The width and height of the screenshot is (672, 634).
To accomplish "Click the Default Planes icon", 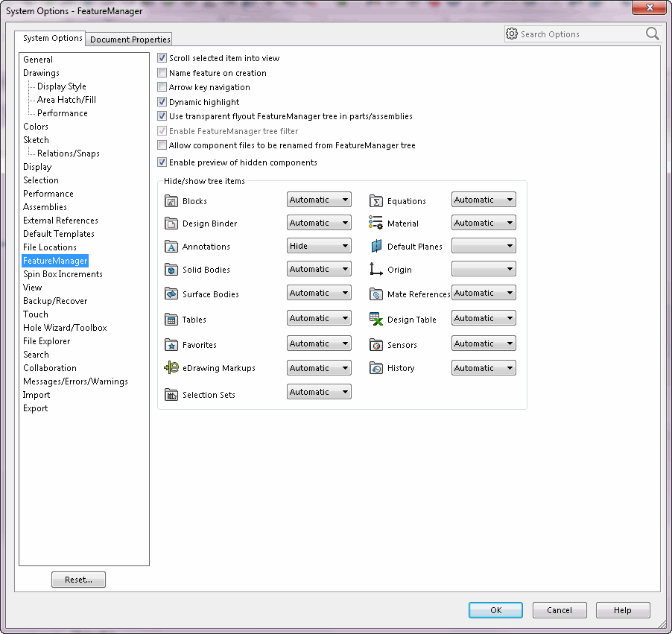I will coord(376,246).
